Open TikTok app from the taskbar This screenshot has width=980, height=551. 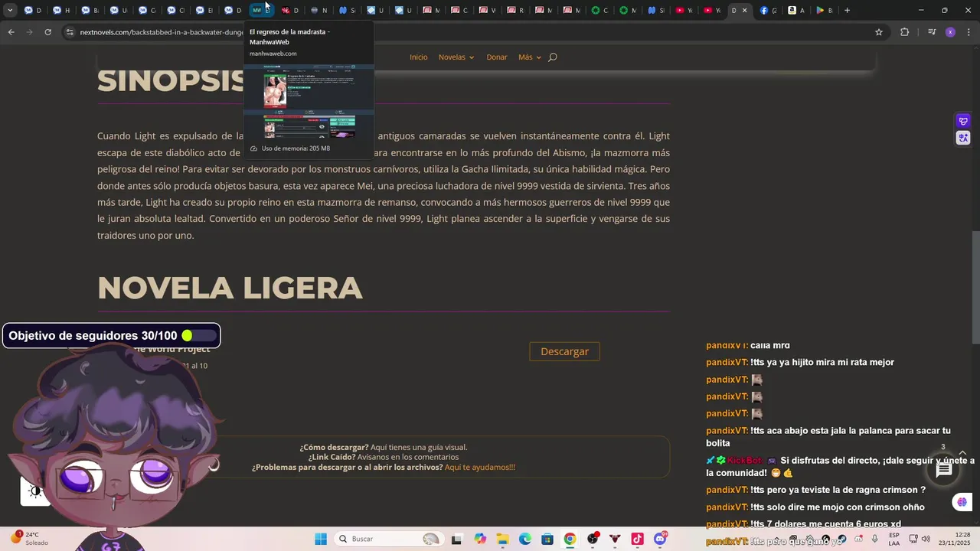pyautogui.click(x=637, y=539)
